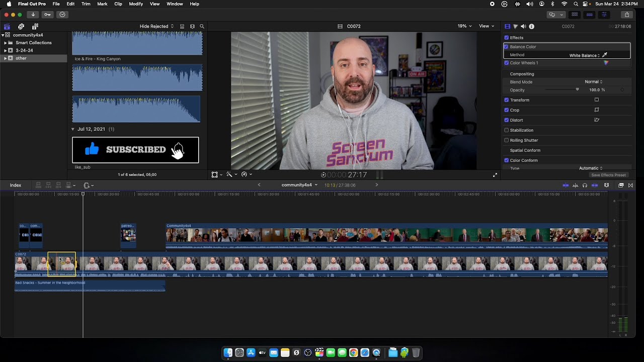Screen dimensions: 644x362
Task: Toggle browser clip list view icon
Action: point(182,26)
